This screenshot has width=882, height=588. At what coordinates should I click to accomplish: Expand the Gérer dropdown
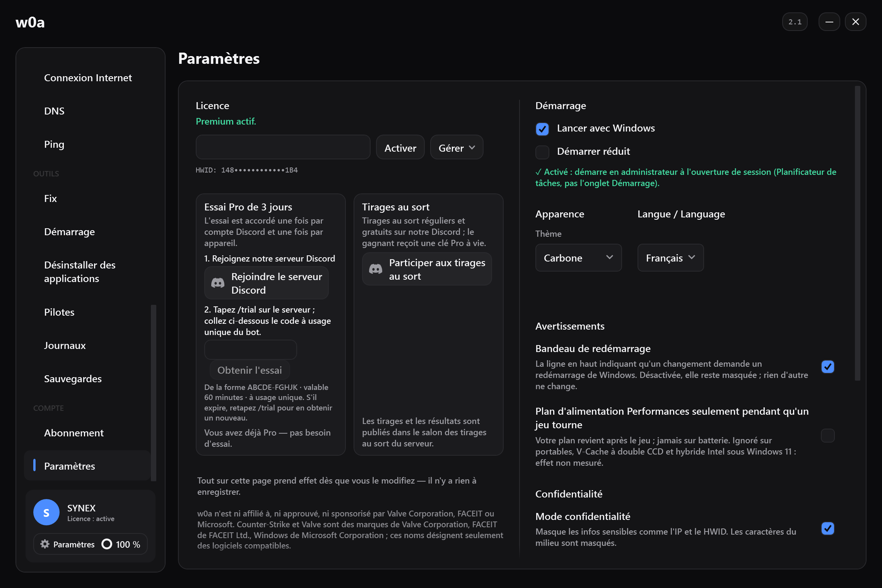pos(457,147)
